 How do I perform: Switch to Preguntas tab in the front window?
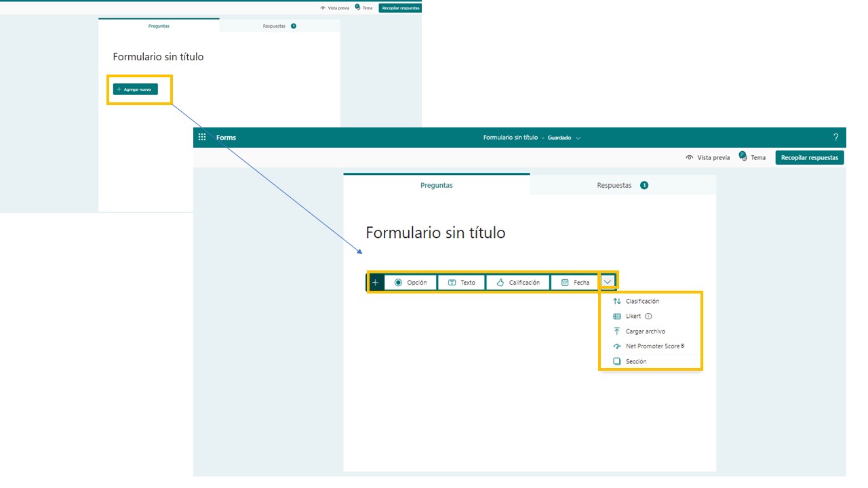(x=437, y=184)
